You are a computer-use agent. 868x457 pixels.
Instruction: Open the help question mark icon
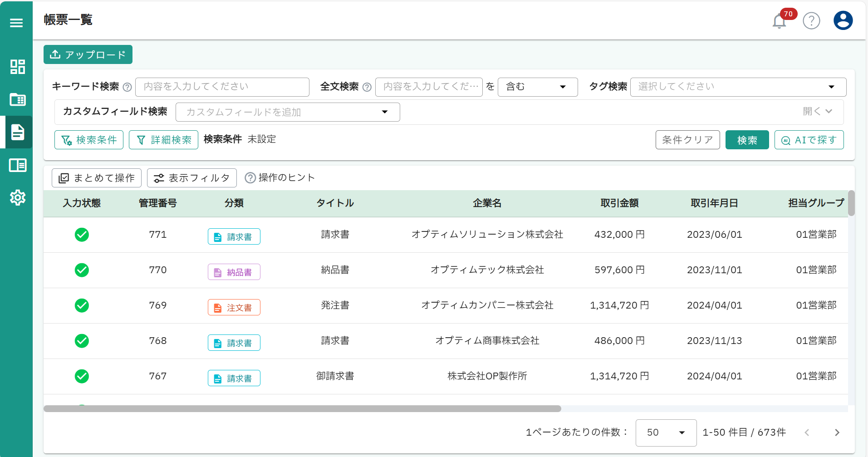click(812, 21)
